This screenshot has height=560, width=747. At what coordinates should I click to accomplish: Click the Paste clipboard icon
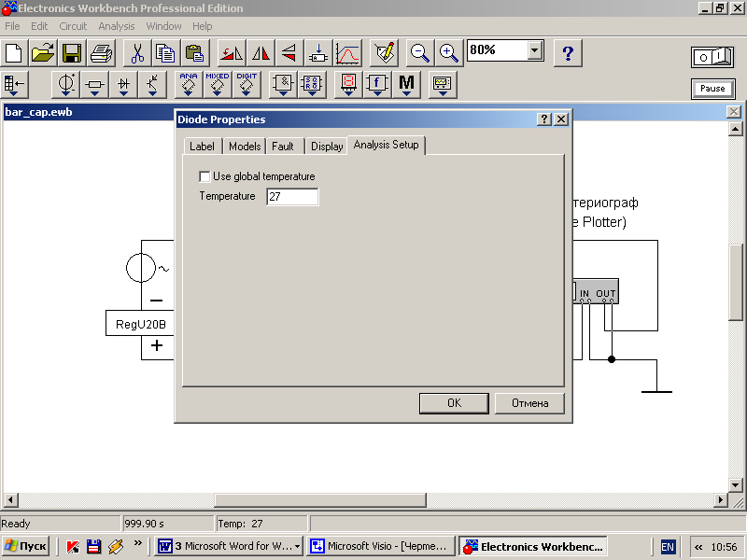click(194, 53)
